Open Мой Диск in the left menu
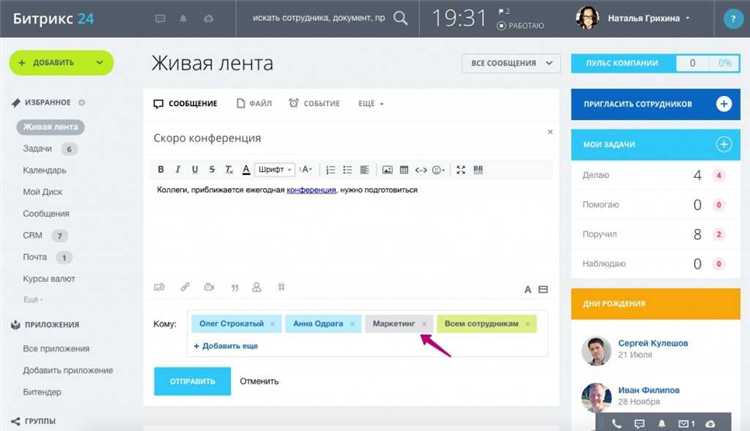 coord(43,192)
